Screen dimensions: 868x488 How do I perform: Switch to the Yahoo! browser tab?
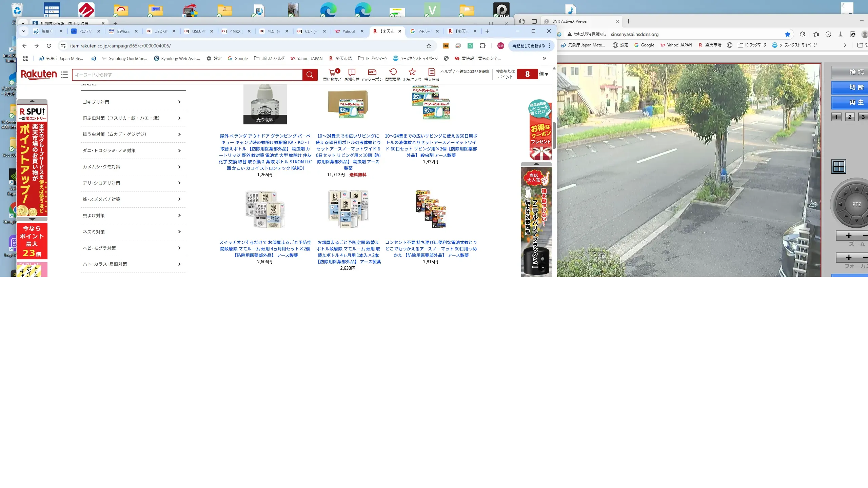coord(348,31)
